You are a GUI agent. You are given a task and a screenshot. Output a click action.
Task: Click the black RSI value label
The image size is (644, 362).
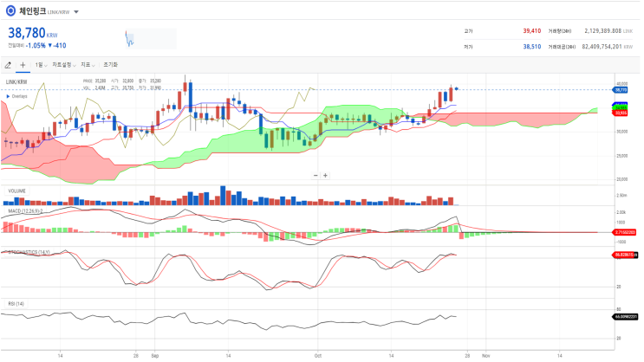[x=625, y=317]
